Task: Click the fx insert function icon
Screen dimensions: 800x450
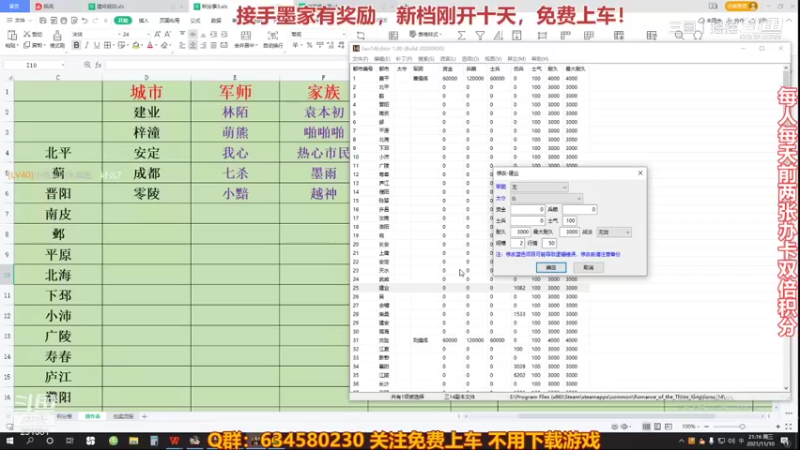Action: pos(98,65)
